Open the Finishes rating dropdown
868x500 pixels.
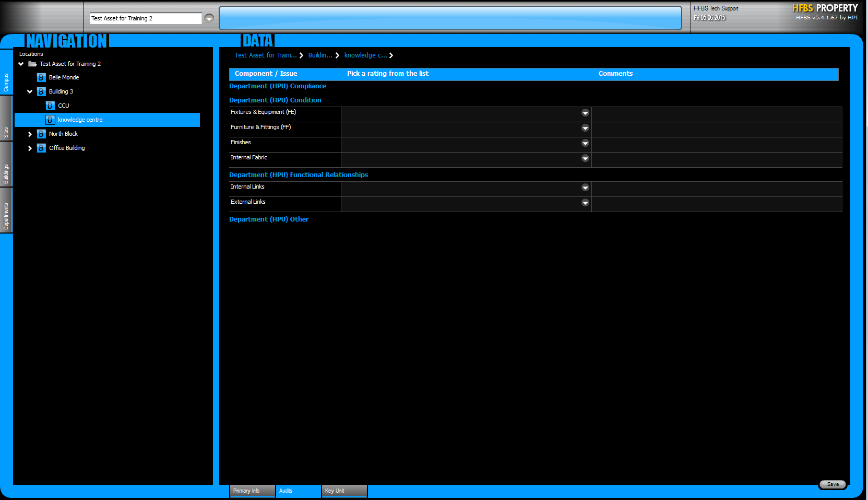pos(585,143)
